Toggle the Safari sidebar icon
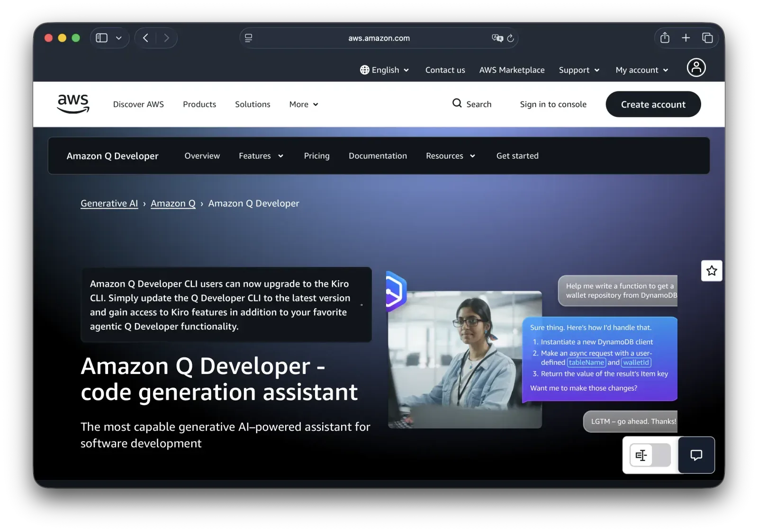 coord(101,38)
